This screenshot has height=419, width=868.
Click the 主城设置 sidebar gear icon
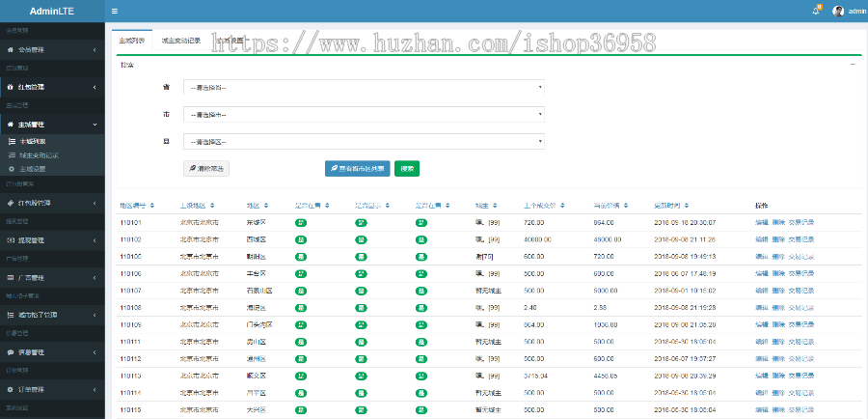pyautogui.click(x=12, y=168)
